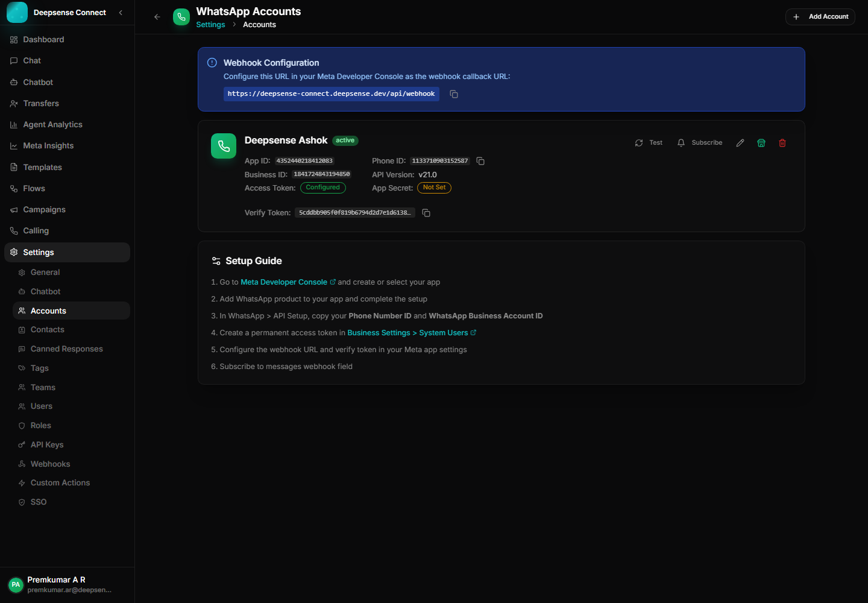Copy the Phone ID with the copy icon

click(x=480, y=161)
